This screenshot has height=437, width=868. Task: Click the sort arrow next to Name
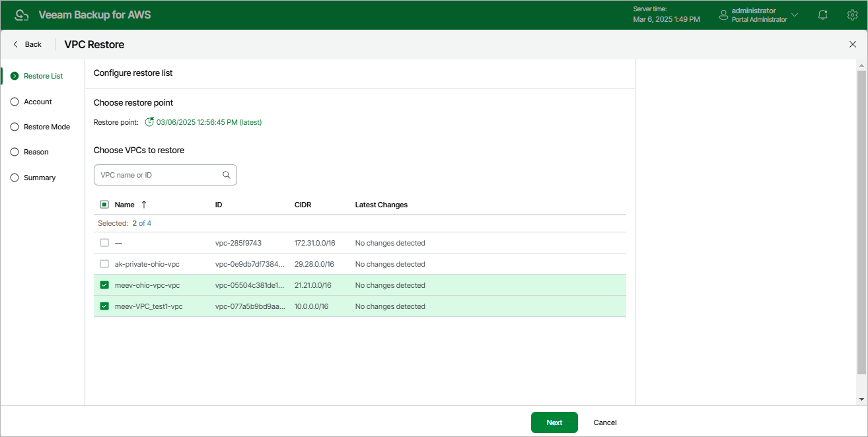point(144,205)
